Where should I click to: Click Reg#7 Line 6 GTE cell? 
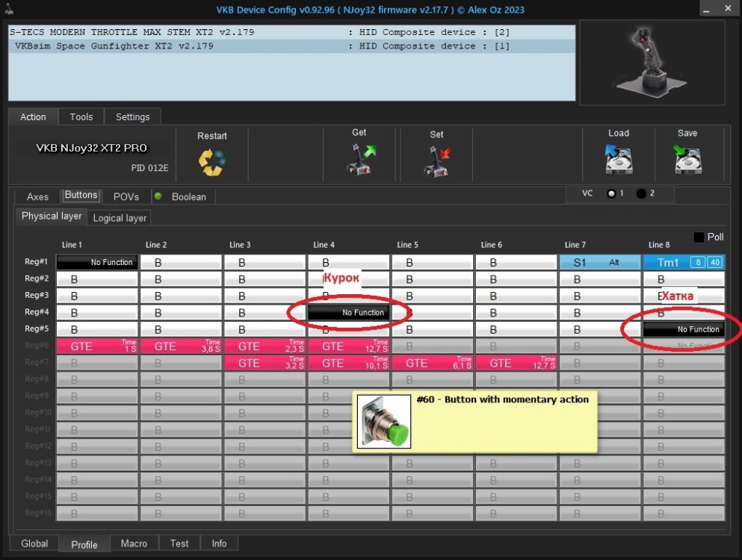coord(516,363)
